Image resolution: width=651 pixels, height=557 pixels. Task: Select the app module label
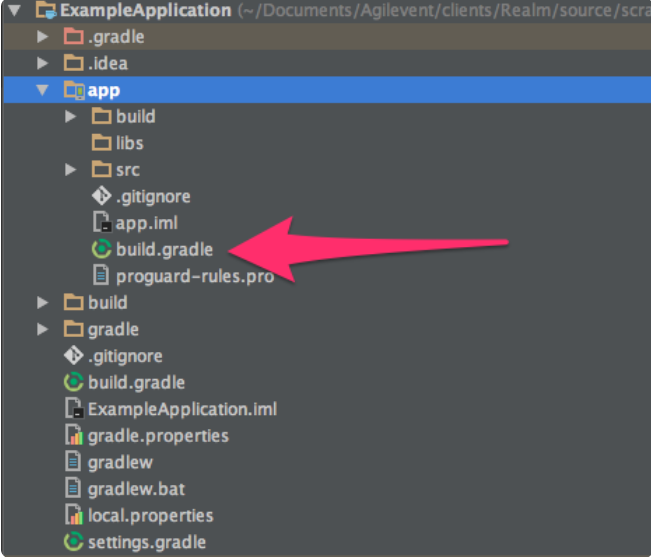(104, 91)
